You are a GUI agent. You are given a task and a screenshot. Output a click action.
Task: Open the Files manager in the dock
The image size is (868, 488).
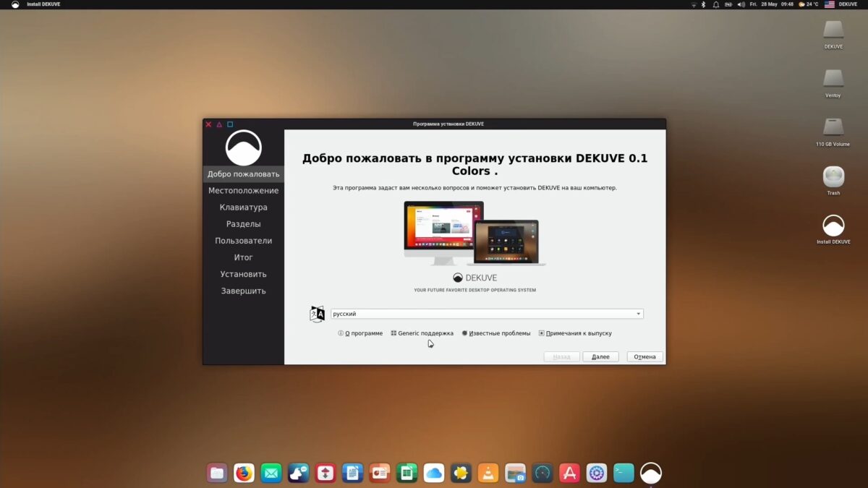[x=217, y=473]
